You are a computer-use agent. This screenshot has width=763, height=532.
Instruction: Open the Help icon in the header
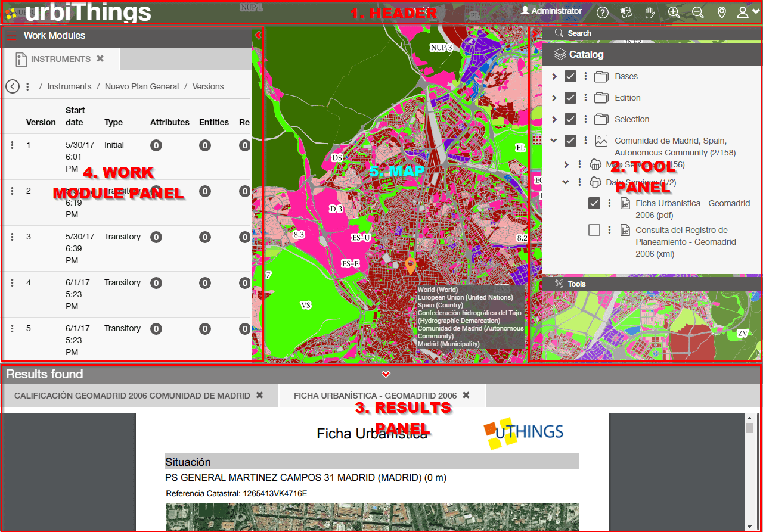pyautogui.click(x=603, y=12)
